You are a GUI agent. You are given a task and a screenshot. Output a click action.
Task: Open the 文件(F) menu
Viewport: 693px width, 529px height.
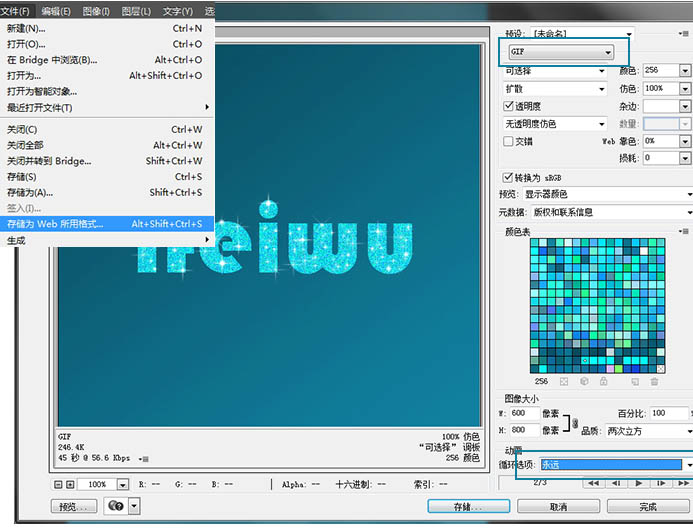pos(15,11)
